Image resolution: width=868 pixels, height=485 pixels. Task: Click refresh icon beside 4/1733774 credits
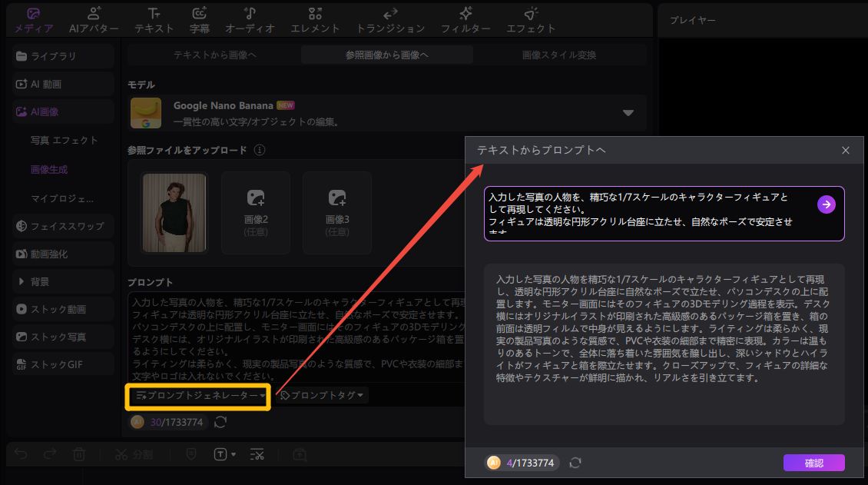click(x=575, y=463)
